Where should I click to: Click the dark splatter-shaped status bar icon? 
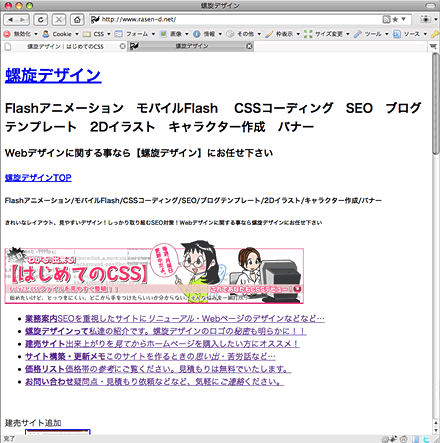tap(394, 438)
